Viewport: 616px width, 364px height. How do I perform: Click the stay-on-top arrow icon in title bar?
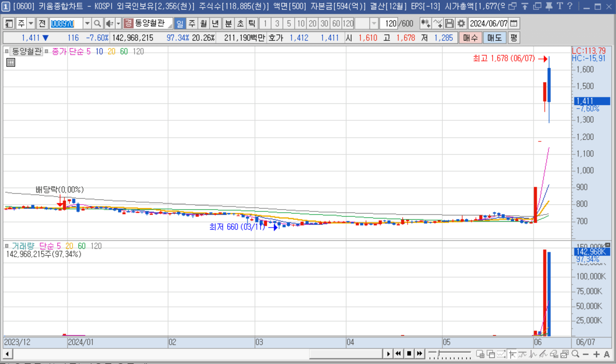525,6
